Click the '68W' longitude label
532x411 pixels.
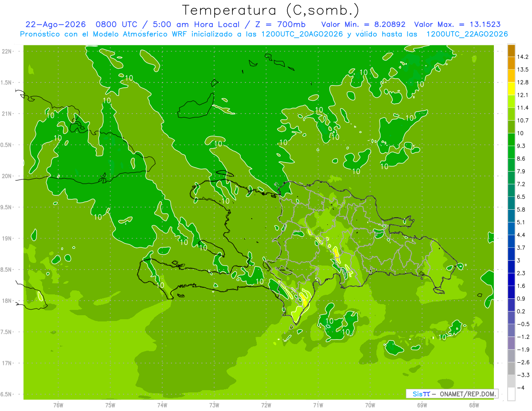coord(474,405)
